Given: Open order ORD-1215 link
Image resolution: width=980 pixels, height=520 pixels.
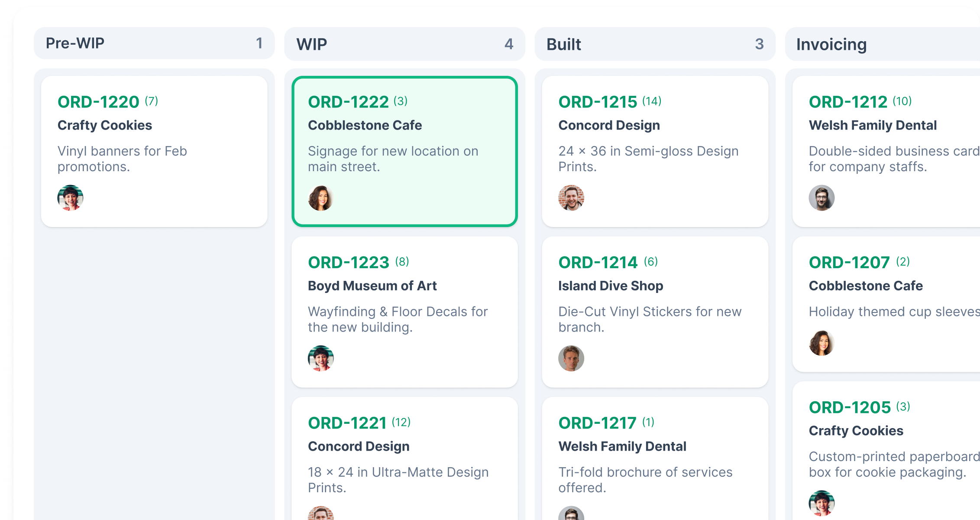Looking at the screenshot, I should 598,102.
